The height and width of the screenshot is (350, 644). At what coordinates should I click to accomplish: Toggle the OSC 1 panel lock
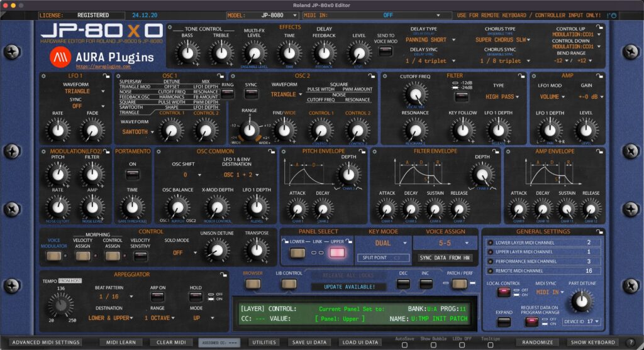(220, 76)
